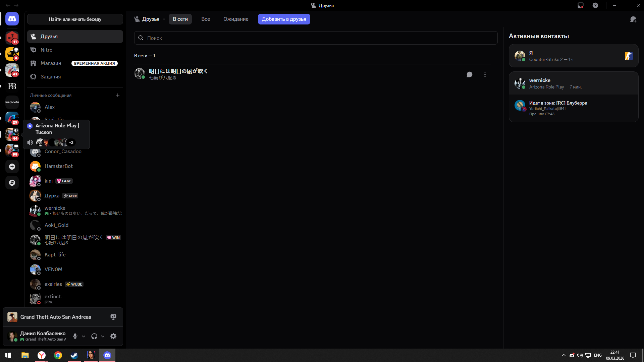
Task: Open the Inbox icon in title bar
Action: click(x=580, y=5)
